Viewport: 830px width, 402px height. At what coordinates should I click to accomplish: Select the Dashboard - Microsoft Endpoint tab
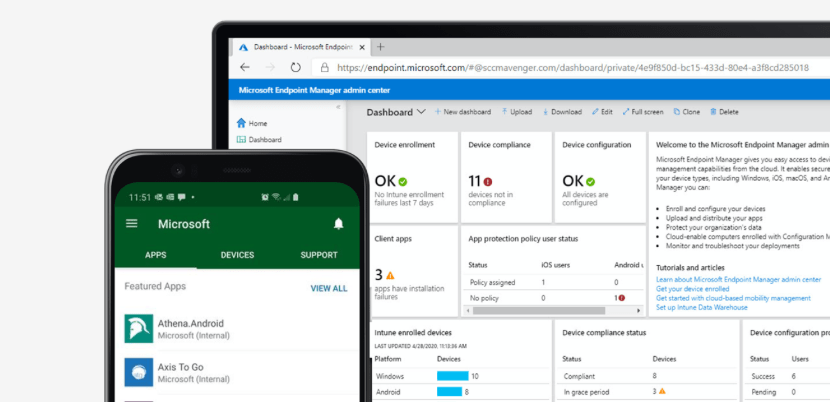click(301, 47)
